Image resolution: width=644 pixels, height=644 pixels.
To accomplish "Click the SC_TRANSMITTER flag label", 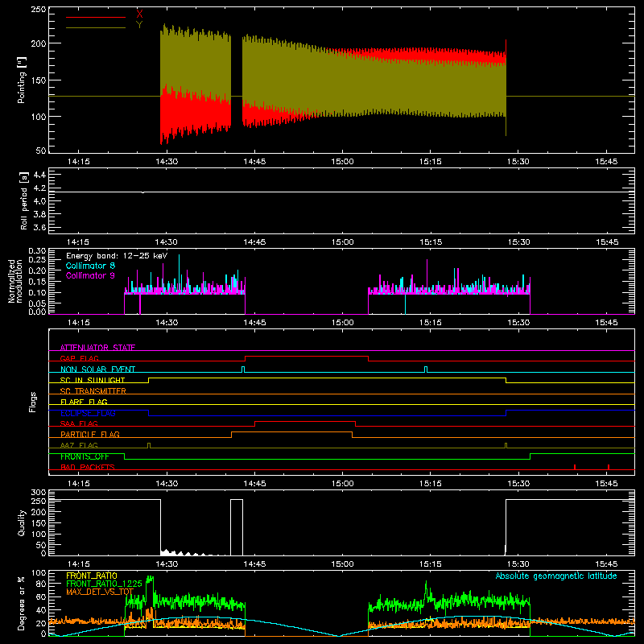I will click(x=93, y=391).
